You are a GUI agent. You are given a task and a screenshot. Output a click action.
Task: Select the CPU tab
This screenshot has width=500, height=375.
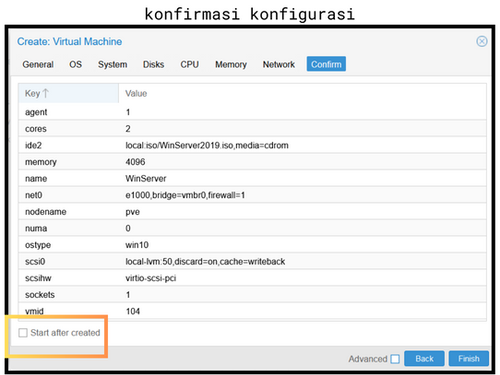pos(190,64)
